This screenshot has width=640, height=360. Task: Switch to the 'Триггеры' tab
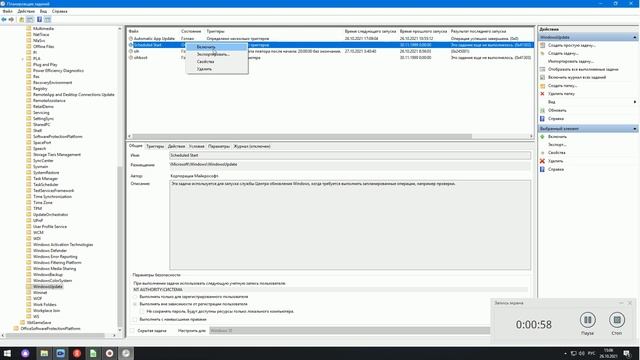[155, 146]
